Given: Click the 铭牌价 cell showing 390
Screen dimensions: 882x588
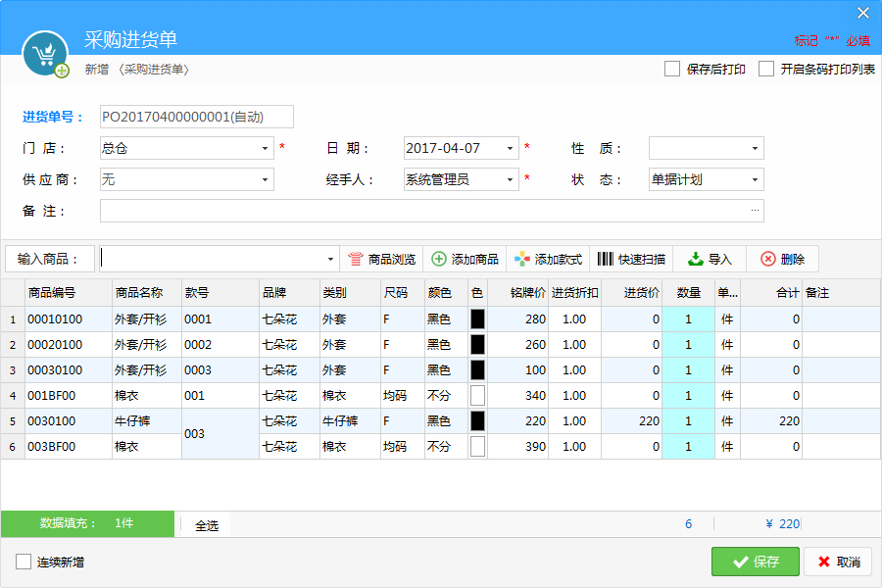Looking at the screenshot, I should click(518, 447).
